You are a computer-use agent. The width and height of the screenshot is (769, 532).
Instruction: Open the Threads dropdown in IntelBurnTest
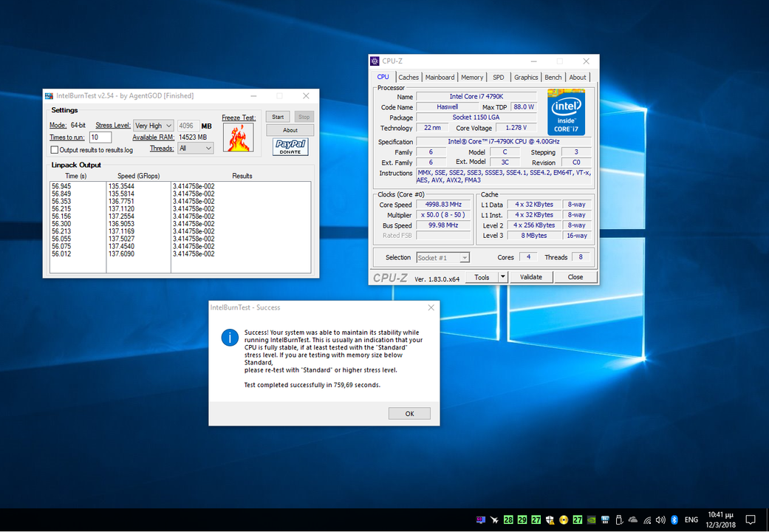coord(195,149)
